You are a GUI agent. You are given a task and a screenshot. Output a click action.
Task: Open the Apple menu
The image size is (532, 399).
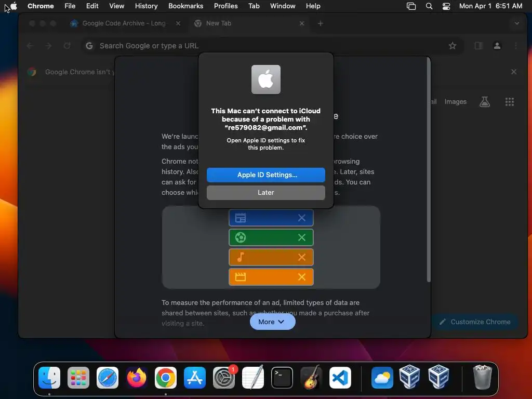[x=14, y=6]
